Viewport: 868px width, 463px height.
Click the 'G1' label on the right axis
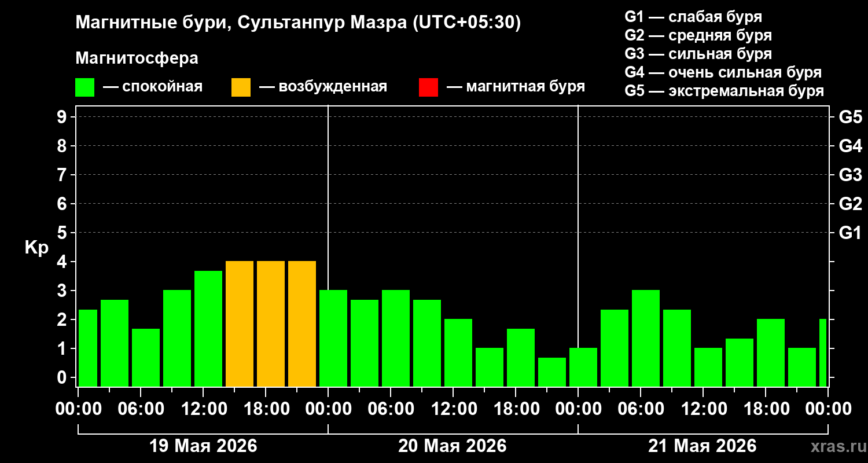tap(850, 233)
